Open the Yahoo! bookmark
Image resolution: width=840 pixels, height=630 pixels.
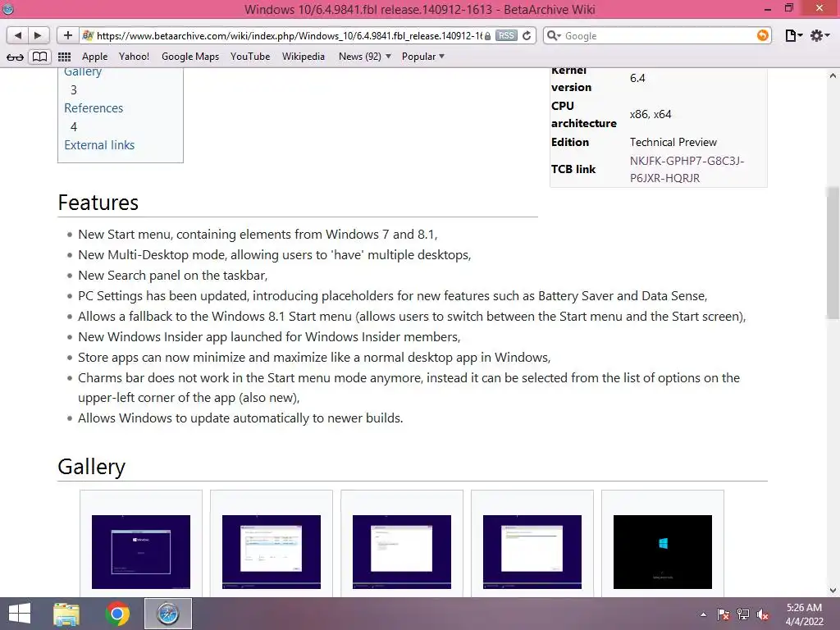[134, 57]
